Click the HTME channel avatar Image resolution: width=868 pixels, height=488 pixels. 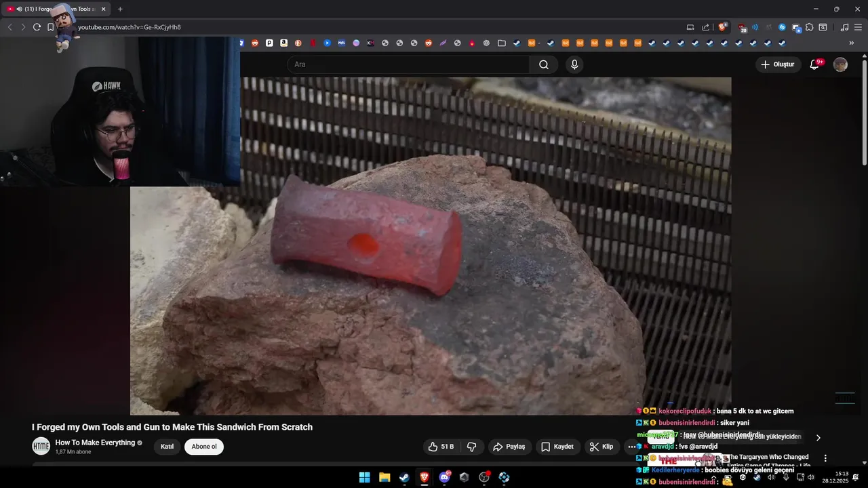pyautogui.click(x=41, y=446)
